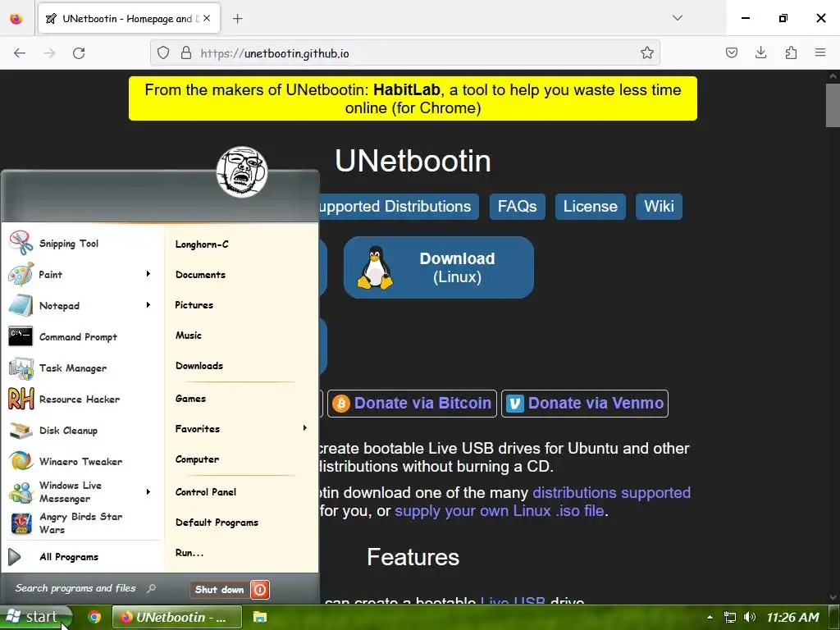Click Donate via Venmo link
The image size is (840, 630).
point(584,404)
